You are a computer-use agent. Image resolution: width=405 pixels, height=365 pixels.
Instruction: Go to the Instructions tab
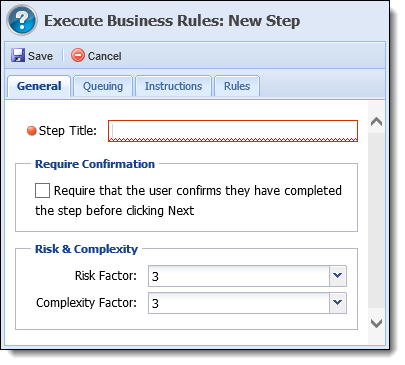pos(173,86)
